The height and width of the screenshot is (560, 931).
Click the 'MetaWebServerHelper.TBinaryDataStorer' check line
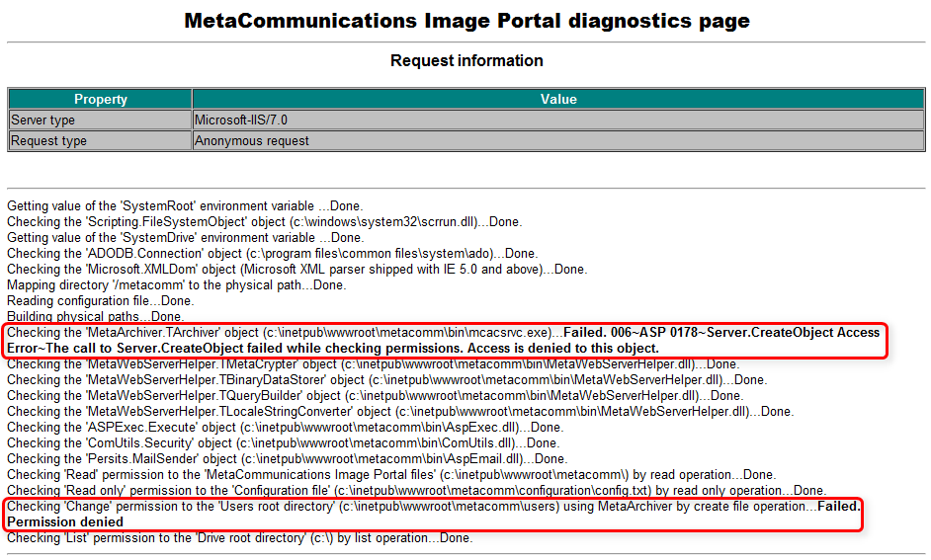(386, 379)
